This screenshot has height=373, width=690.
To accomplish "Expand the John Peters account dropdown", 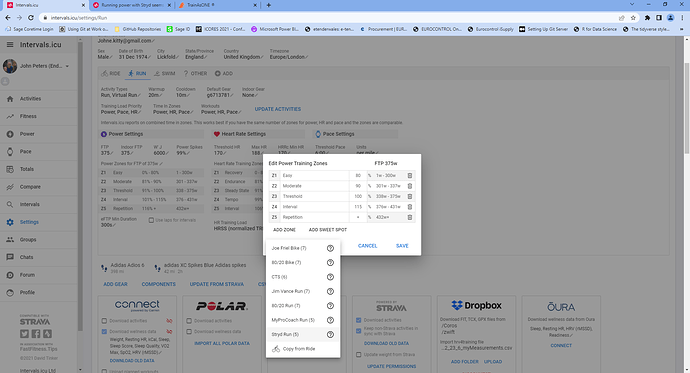I will pos(67,66).
